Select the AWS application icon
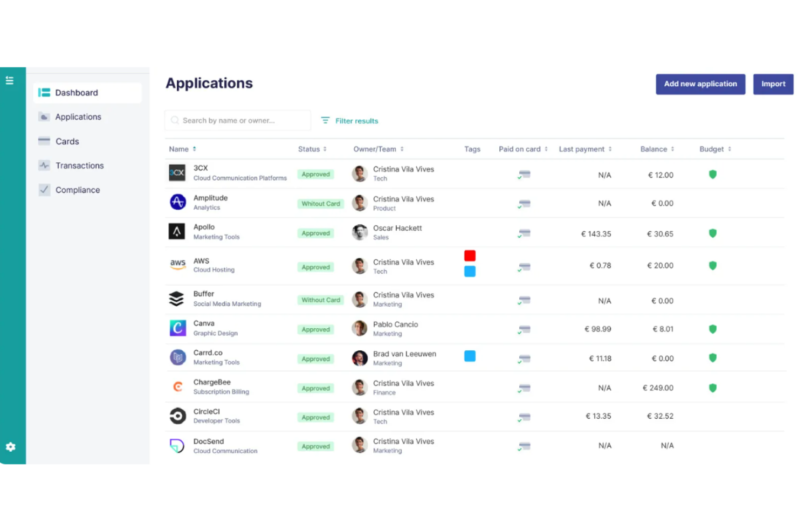Viewport: 798px width, 532px height. (177, 265)
